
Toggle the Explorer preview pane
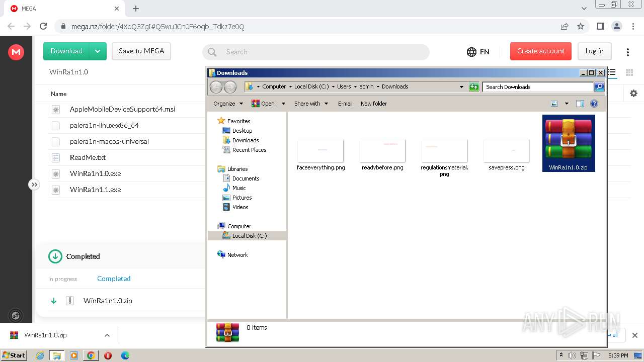pos(580,104)
